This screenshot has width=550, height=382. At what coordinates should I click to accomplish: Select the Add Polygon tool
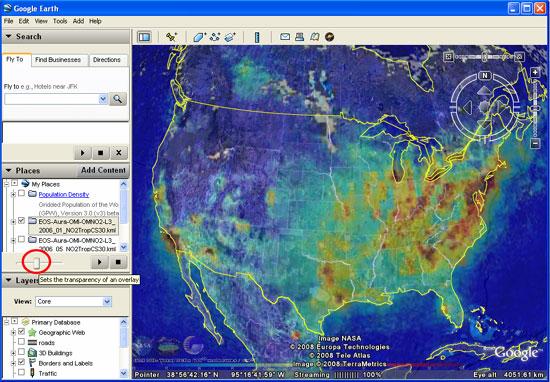[x=199, y=37]
